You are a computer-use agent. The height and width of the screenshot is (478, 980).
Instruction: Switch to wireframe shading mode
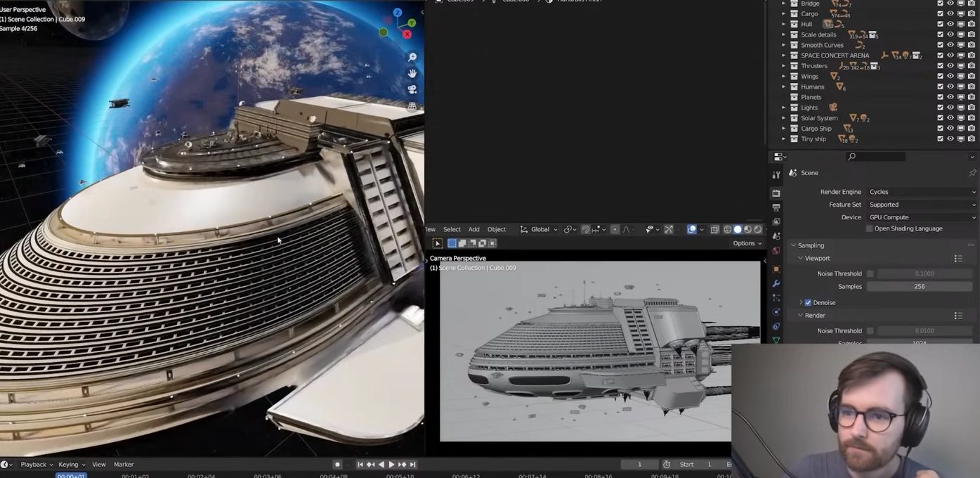coord(727,229)
